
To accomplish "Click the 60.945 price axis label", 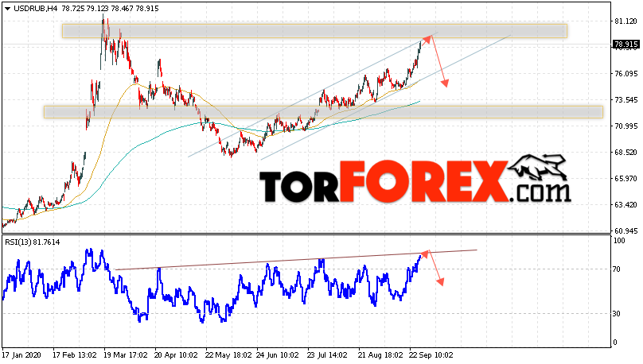I will (626, 231).
